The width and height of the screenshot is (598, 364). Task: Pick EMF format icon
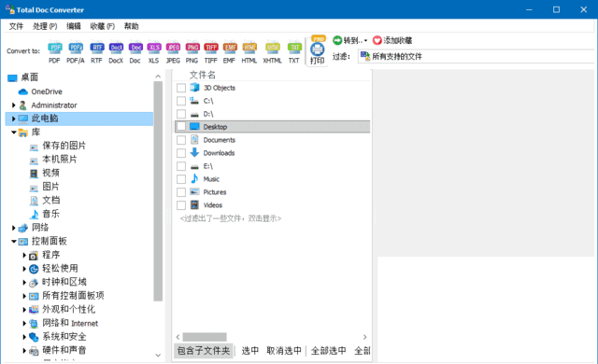point(230,48)
